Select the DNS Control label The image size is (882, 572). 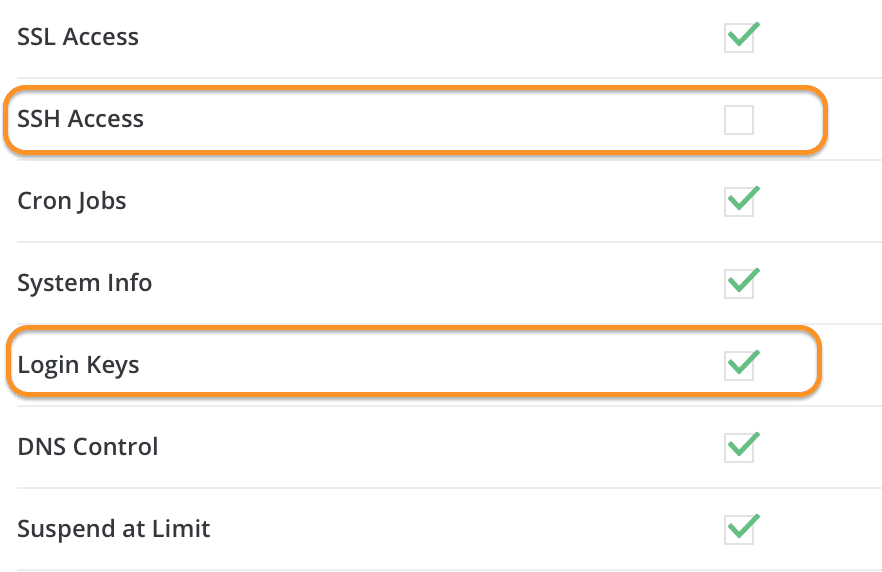(x=88, y=447)
